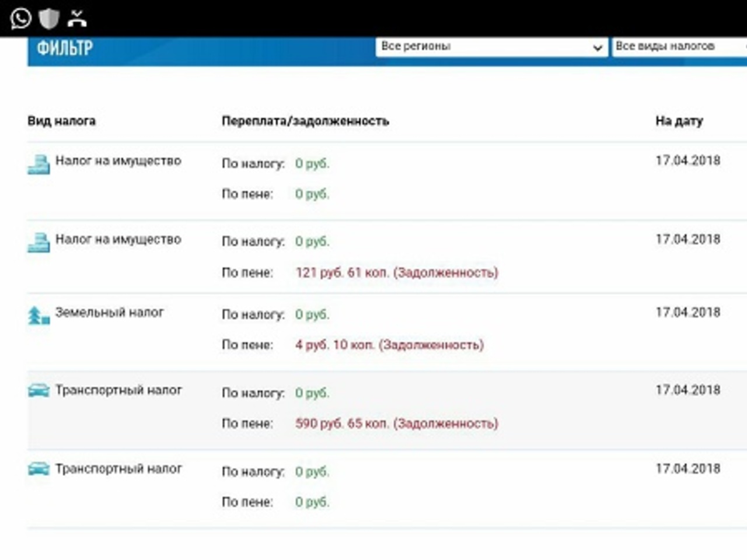Click the 17.04.2018 date in Земельный налог row
Screen dimensions: 747x560
click(687, 313)
